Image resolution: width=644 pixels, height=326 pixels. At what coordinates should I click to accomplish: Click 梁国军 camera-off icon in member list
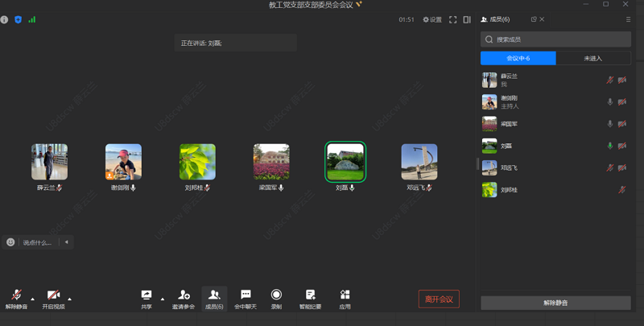click(x=622, y=124)
